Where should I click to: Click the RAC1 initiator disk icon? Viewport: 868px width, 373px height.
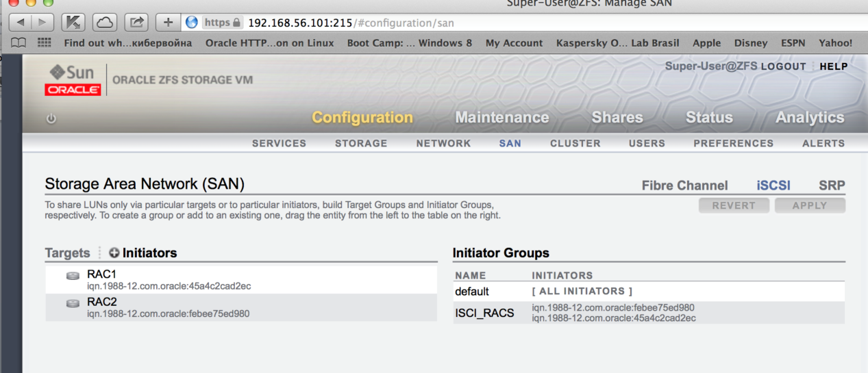(73, 276)
